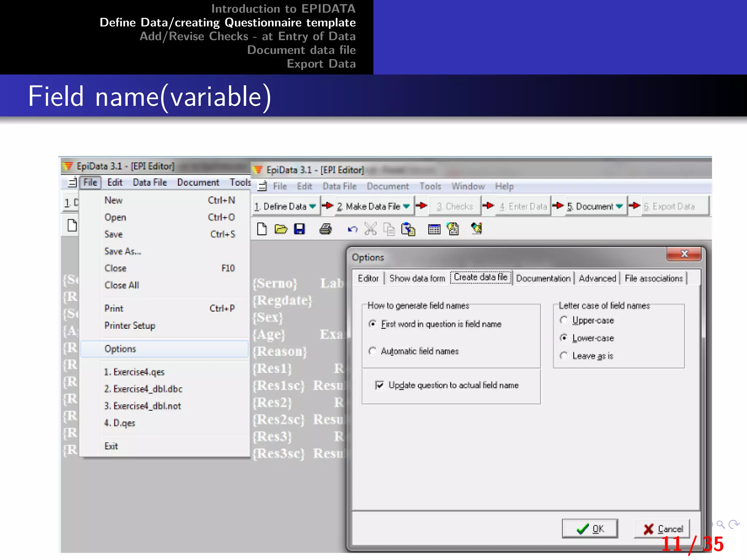Click the Print toolbar icon
The image size is (747, 560).
(325, 229)
